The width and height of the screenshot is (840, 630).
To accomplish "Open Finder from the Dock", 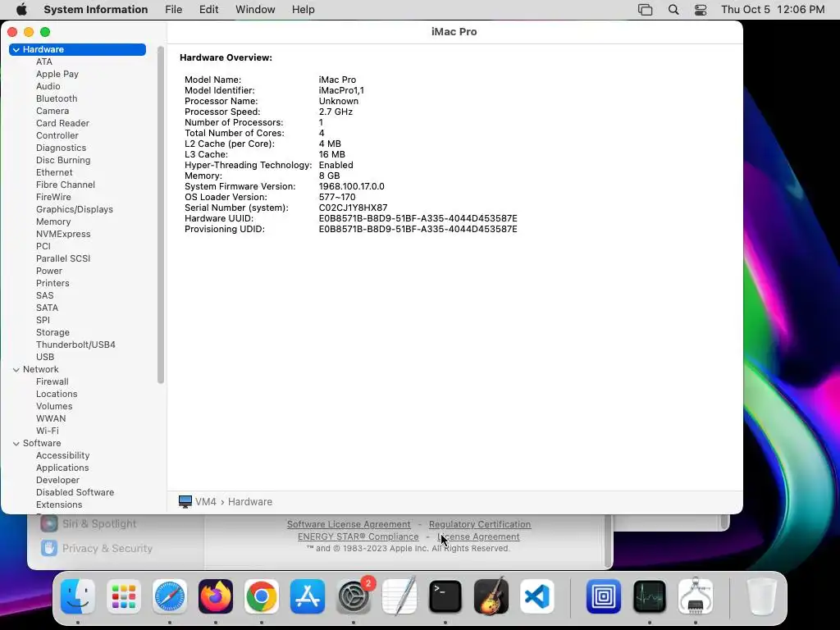I will 78,596.
